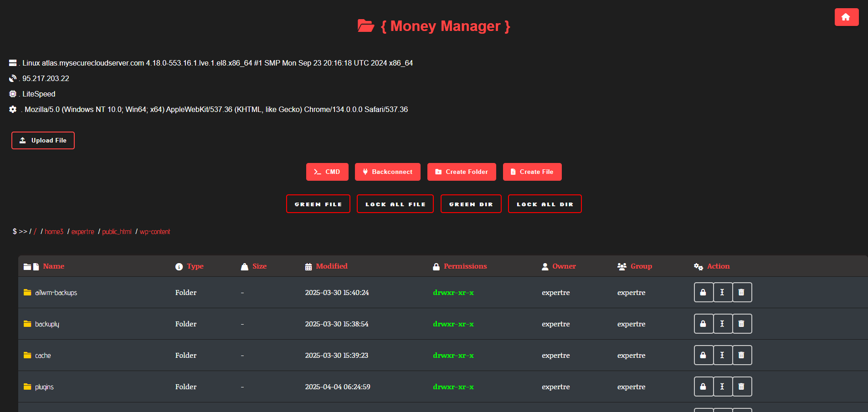Screen dimensions: 868x412
Task: Click the trash icon for cache folder
Action: (x=741, y=355)
